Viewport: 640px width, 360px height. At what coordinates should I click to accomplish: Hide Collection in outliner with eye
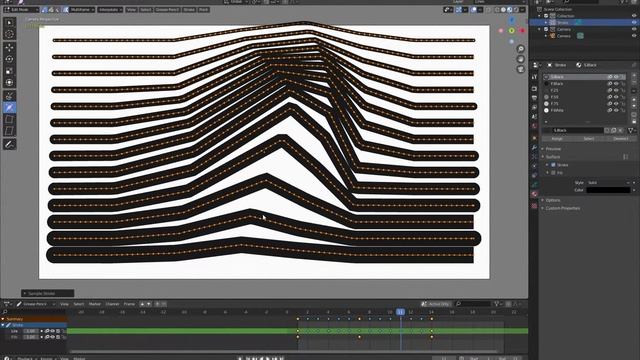click(634, 16)
